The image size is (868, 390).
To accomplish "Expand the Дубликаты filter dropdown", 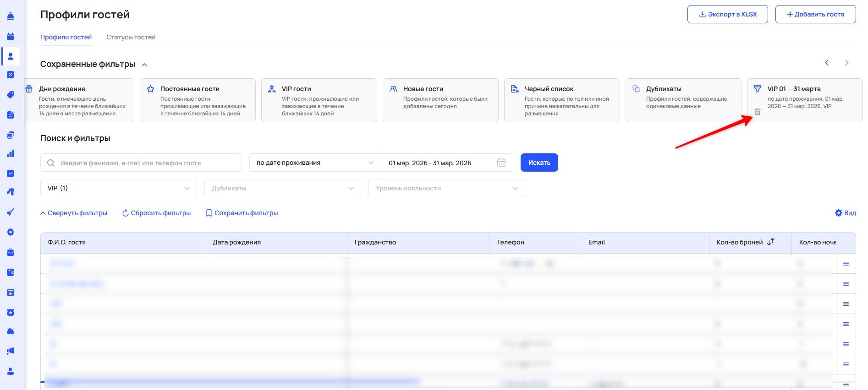I will [282, 188].
